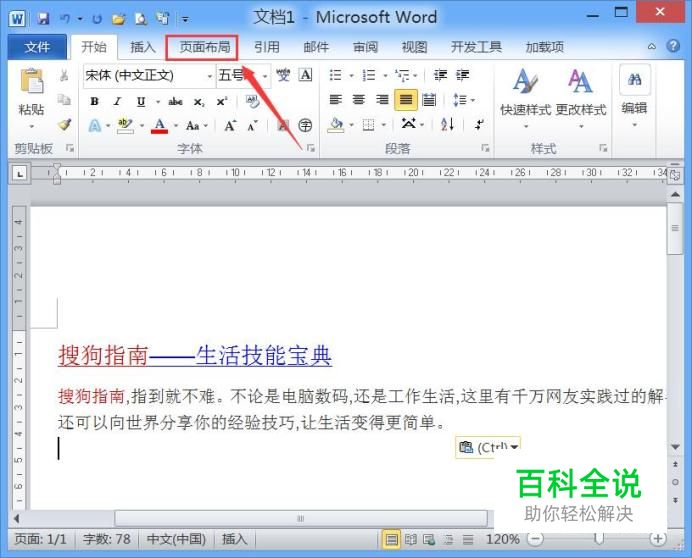Click the tab selector at ruler corner
This screenshot has height=558, width=692.
coord(19,173)
